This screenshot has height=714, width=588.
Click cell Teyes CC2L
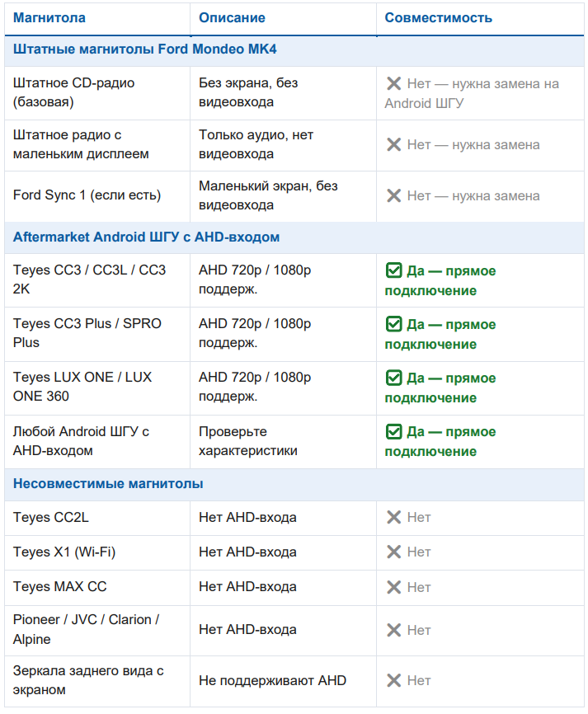[97, 518]
